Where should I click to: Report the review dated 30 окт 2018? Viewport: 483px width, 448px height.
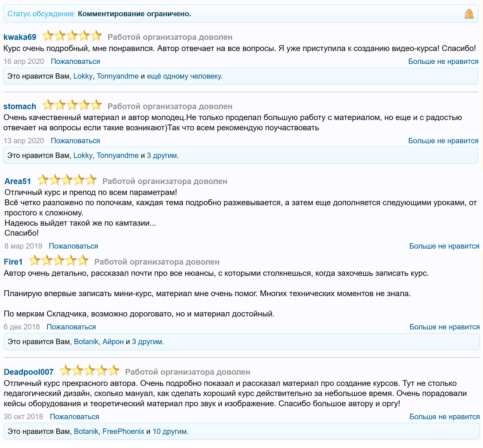point(75,417)
